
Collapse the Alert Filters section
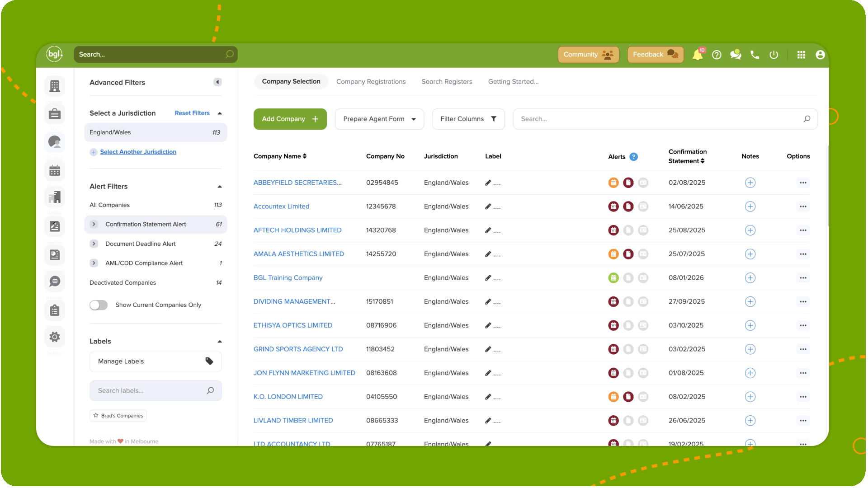coord(220,187)
